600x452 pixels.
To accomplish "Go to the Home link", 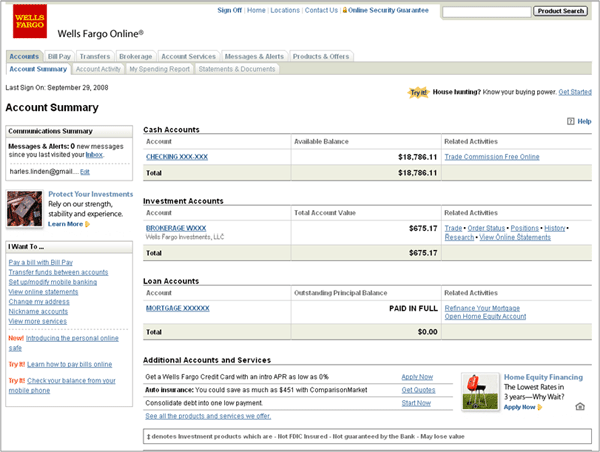I will tap(256, 10).
